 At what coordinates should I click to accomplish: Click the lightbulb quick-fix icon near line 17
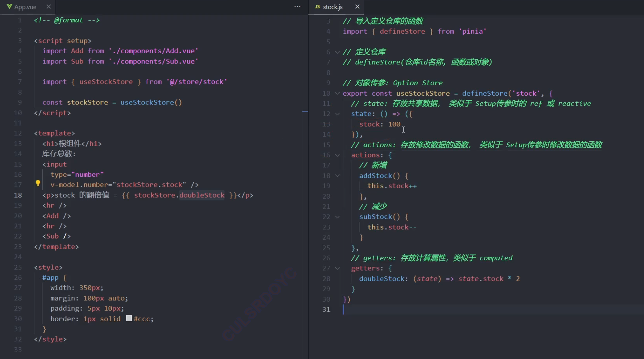(38, 183)
